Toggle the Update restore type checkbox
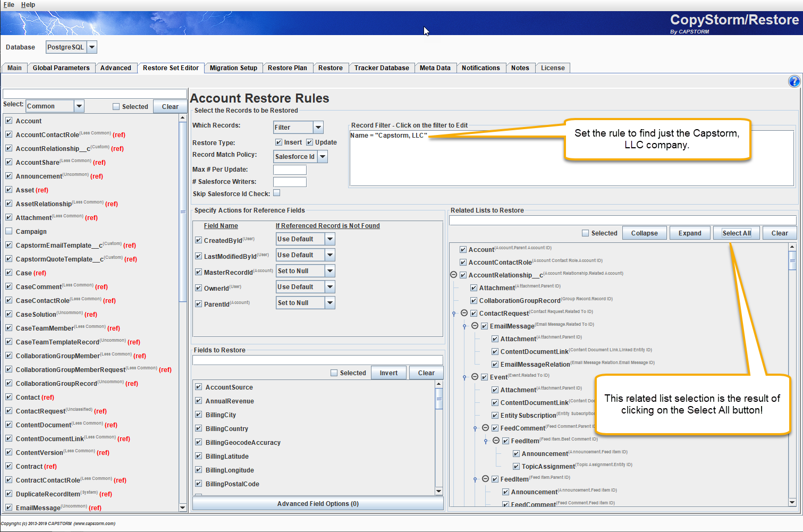The width and height of the screenshot is (803, 532). [x=309, y=142]
